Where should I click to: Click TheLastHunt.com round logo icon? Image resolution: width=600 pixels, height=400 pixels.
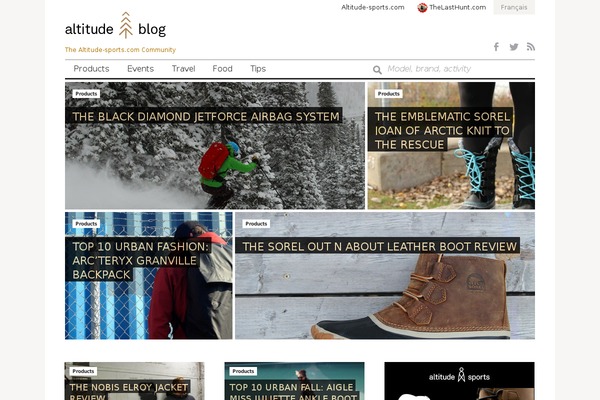click(422, 7)
